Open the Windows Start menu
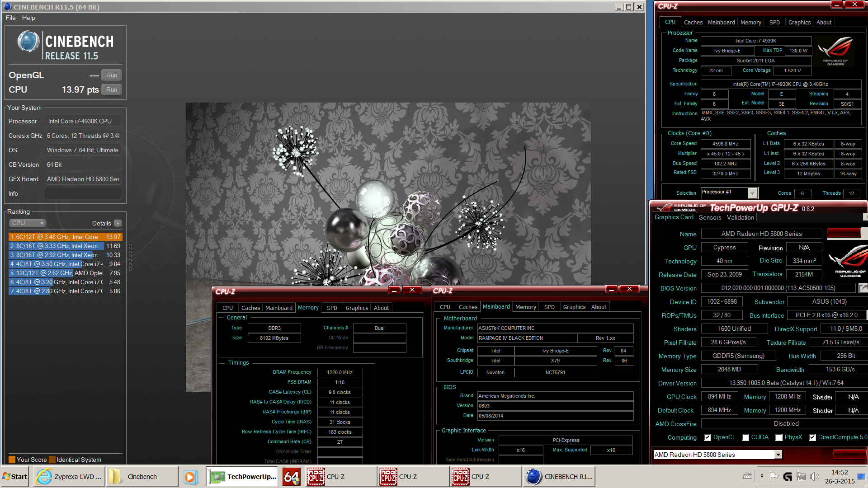Viewport: 868px width, 488px height. tap(15, 477)
